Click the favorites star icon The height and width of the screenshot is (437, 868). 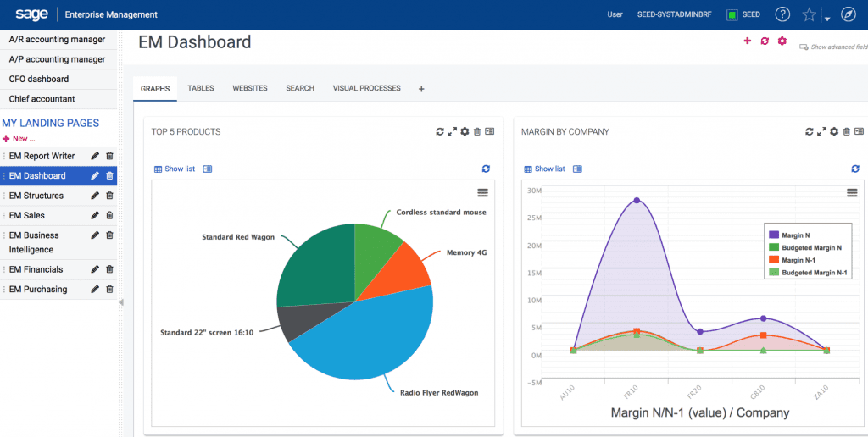pyautogui.click(x=810, y=15)
